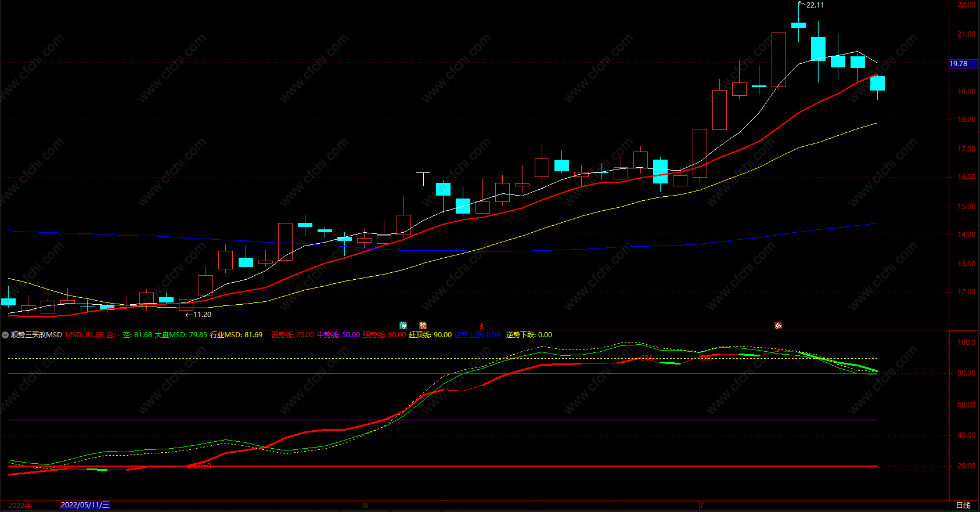This screenshot has height=512, width=980.
Task: Click the 金: - value
Action: (113, 335)
